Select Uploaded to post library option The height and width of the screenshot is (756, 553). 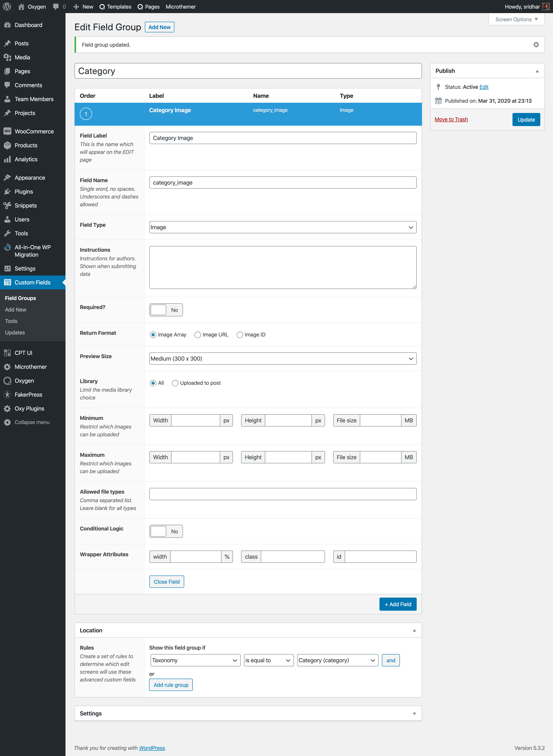click(175, 383)
